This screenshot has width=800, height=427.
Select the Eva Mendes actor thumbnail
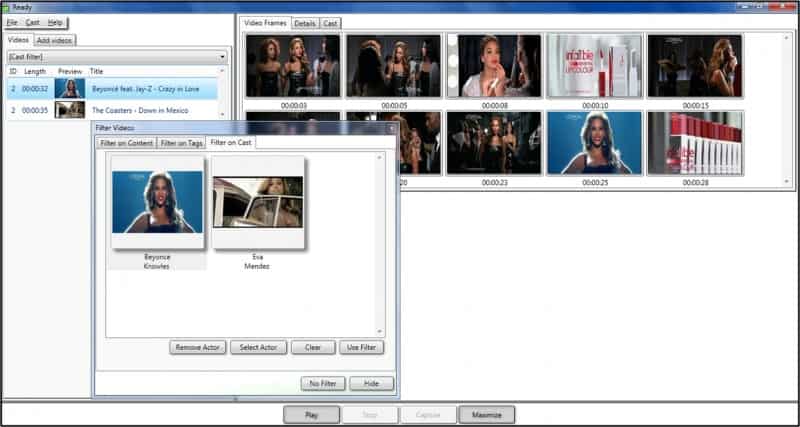pos(258,202)
